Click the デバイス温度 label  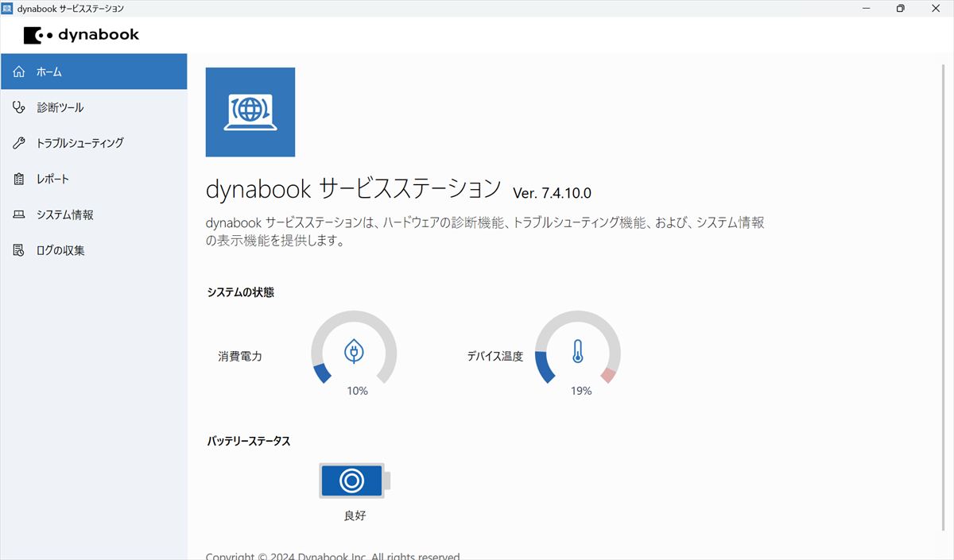[495, 357]
